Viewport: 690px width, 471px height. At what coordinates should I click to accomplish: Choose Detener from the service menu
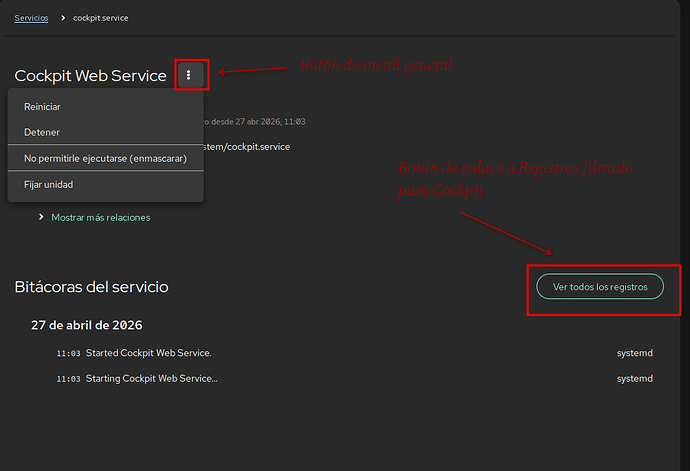[x=106, y=132]
